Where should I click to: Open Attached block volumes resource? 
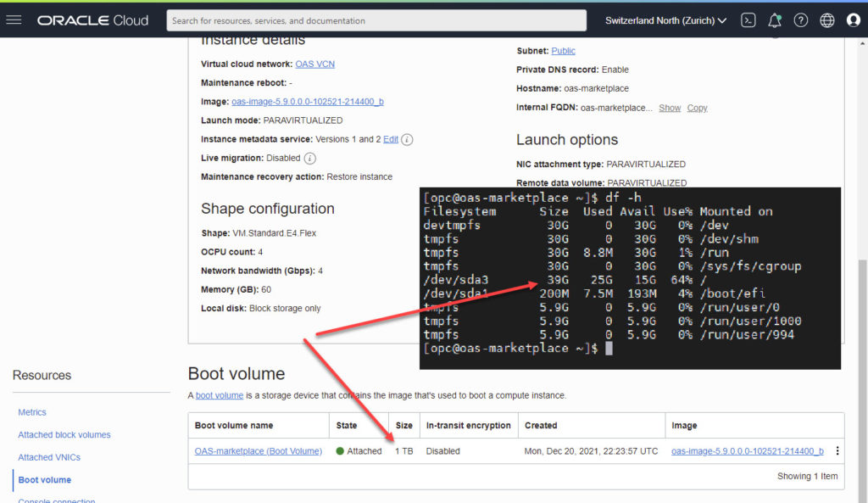click(x=64, y=435)
